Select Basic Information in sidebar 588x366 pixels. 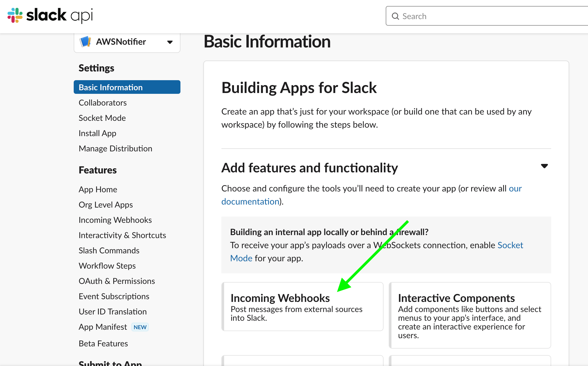(111, 87)
